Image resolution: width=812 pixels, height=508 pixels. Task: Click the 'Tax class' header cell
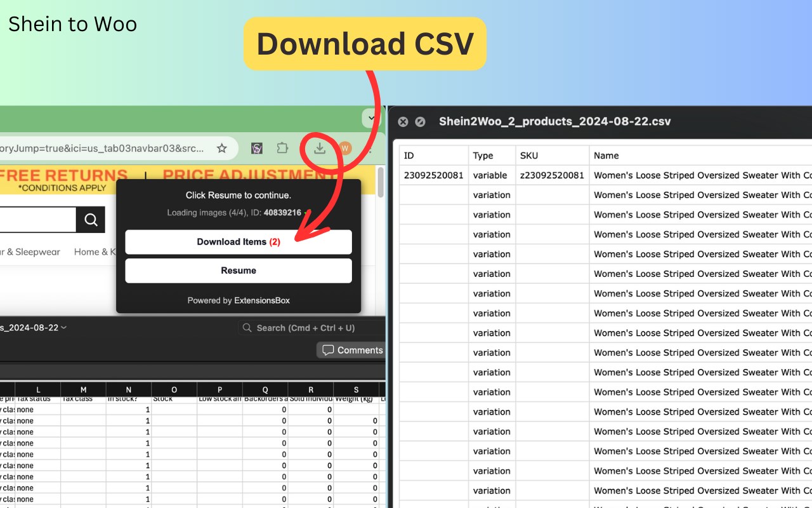[84, 399]
